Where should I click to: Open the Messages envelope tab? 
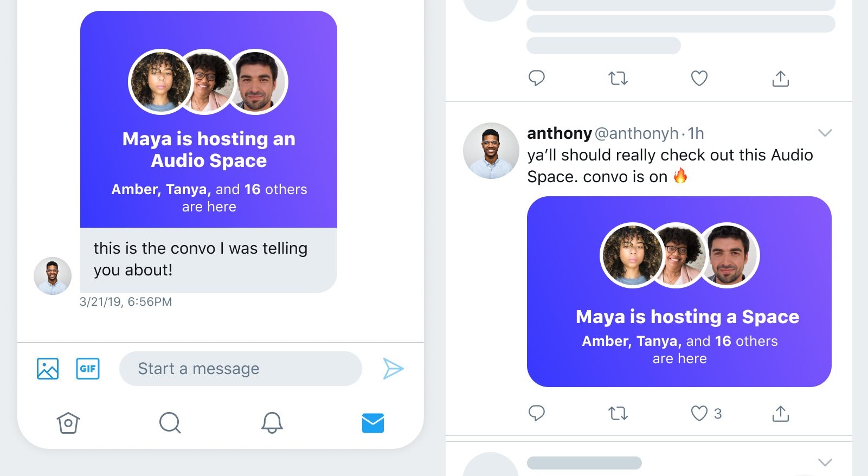pyautogui.click(x=373, y=423)
